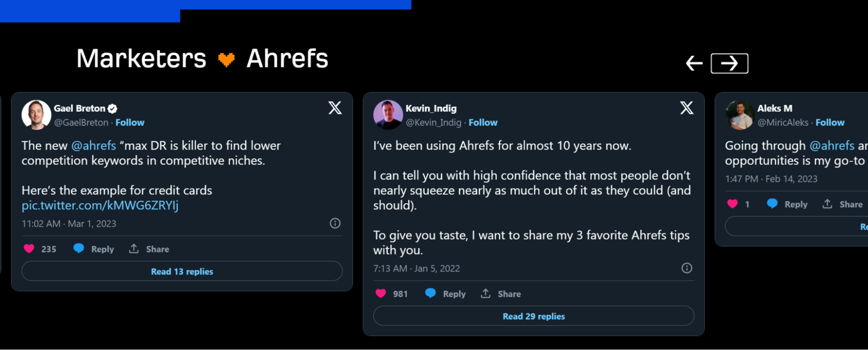Click the X logo on Gael Breton's tweet
This screenshot has height=350, width=868.
pyautogui.click(x=335, y=108)
